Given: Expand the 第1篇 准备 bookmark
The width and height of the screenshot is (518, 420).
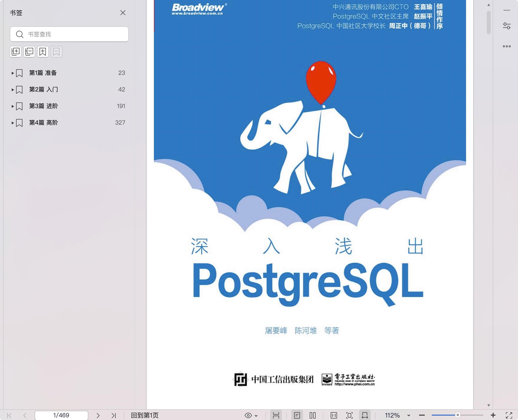Looking at the screenshot, I should [13, 73].
